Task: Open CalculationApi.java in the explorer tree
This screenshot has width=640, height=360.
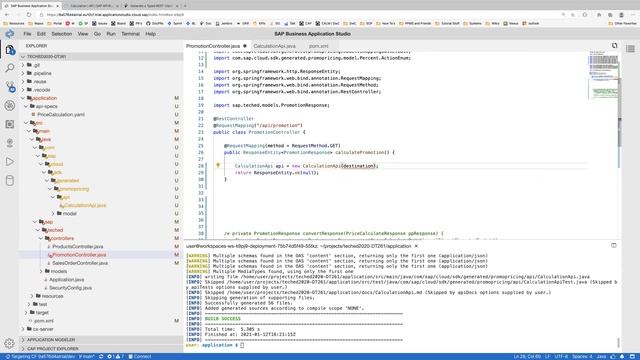Action: click(x=85, y=205)
